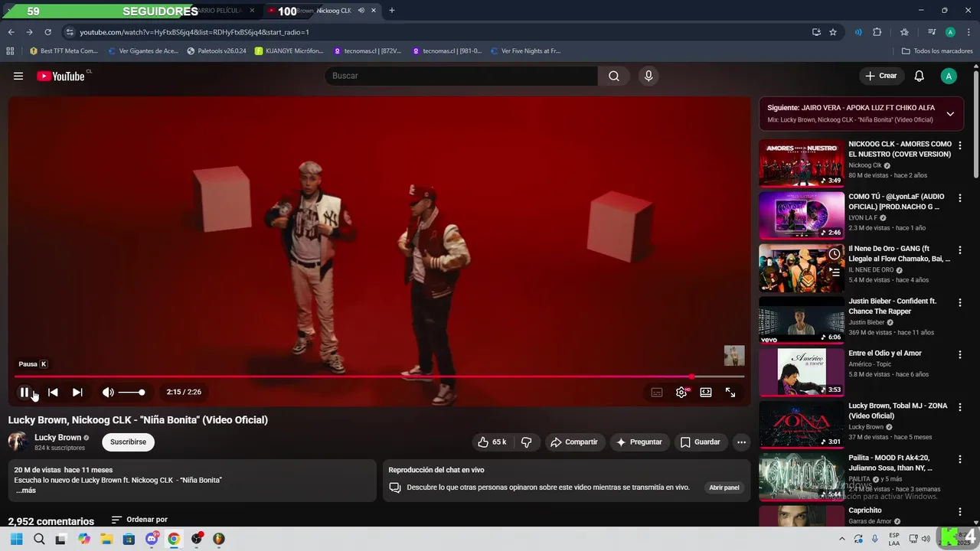This screenshot has width=980, height=551.
Task: Like the video with 65 k likes
Action: (x=492, y=442)
